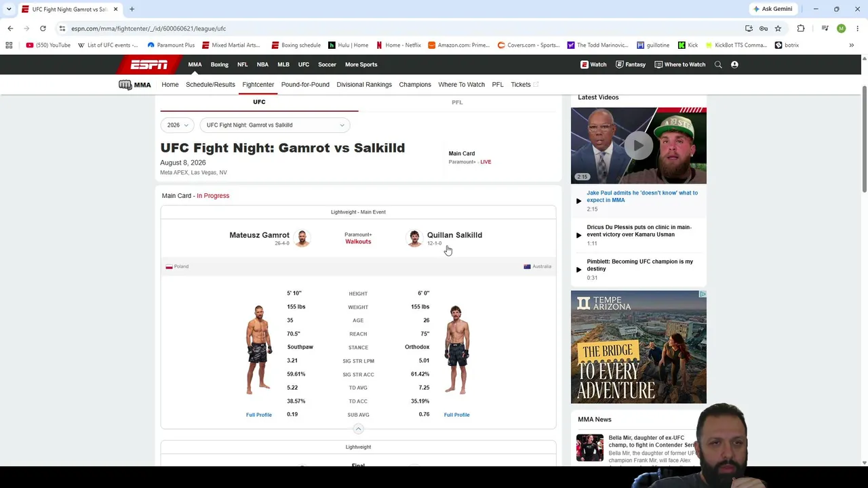Open the Amazon Prime bookmark
868x488 pixels.
coord(458,45)
